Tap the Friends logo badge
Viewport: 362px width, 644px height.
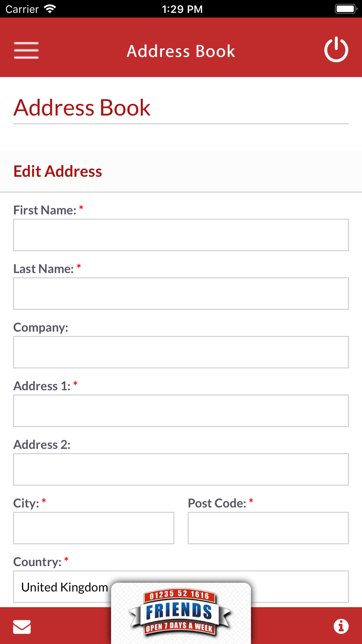tap(180, 612)
